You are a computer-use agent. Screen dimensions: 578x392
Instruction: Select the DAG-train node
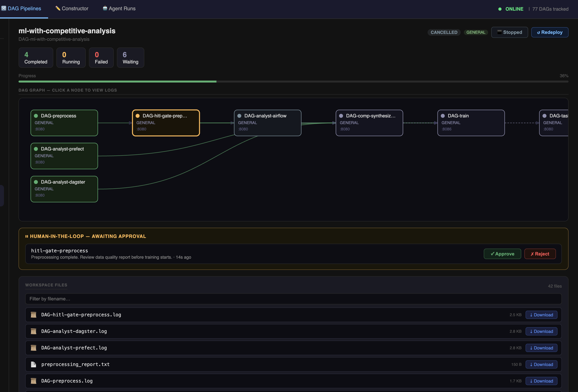pyautogui.click(x=471, y=123)
